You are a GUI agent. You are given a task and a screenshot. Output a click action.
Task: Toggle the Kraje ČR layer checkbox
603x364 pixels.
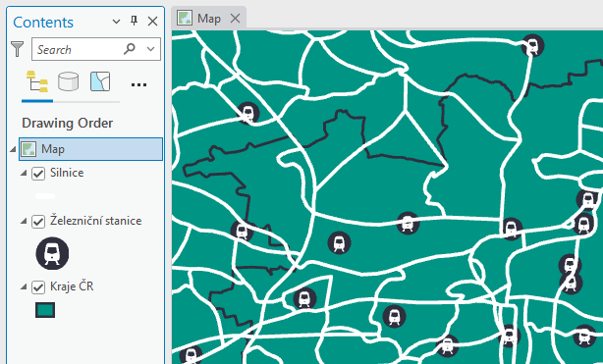pos(38,287)
